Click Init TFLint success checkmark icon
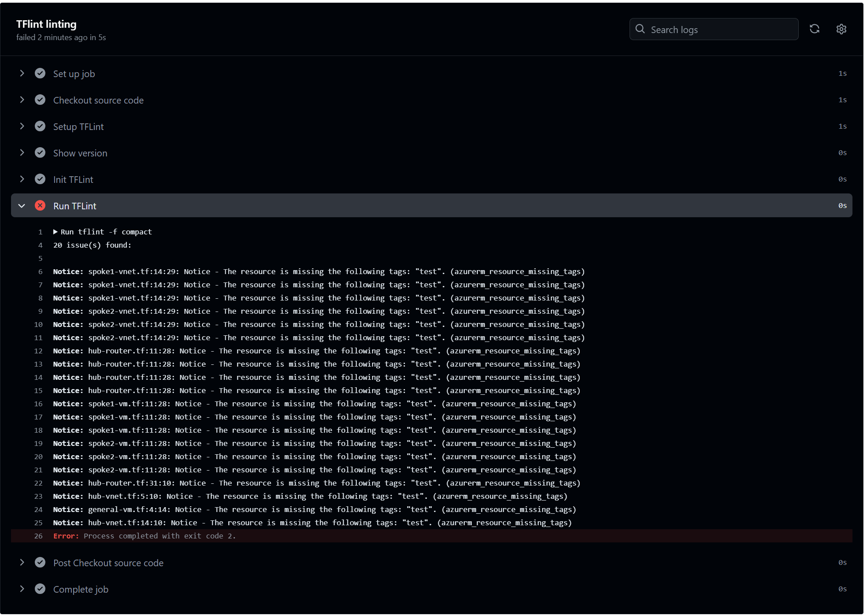 point(40,179)
